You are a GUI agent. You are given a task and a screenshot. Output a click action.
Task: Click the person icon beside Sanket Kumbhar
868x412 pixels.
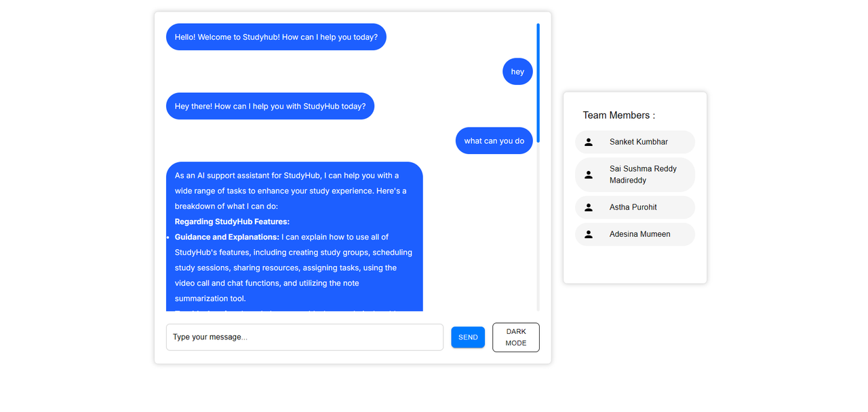[x=589, y=142]
